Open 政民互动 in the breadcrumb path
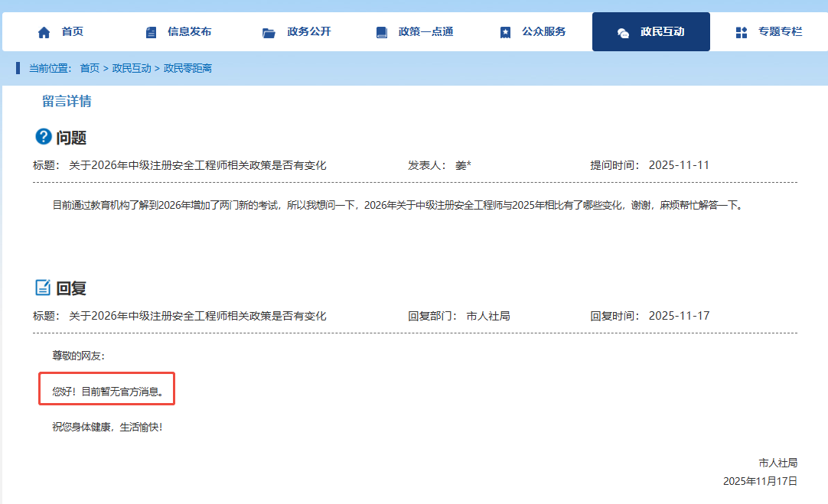The height and width of the screenshot is (504, 828). 132,68
